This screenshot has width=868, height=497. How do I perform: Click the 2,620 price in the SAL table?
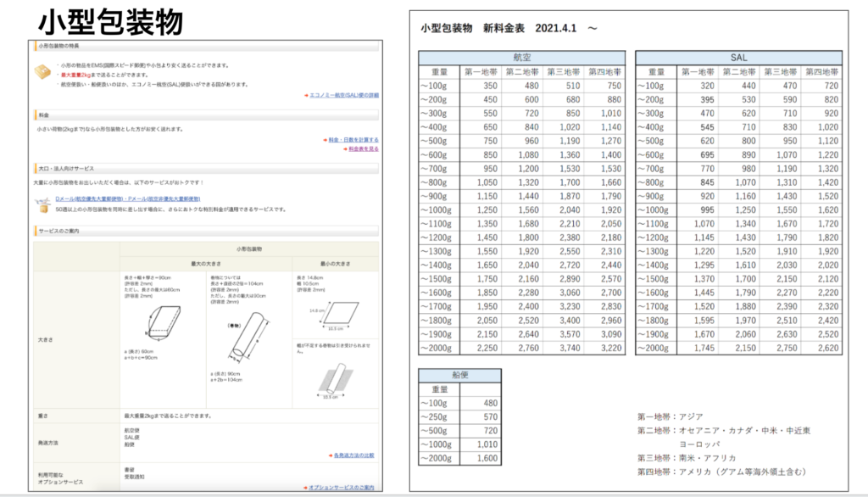(x=828, y=349)
